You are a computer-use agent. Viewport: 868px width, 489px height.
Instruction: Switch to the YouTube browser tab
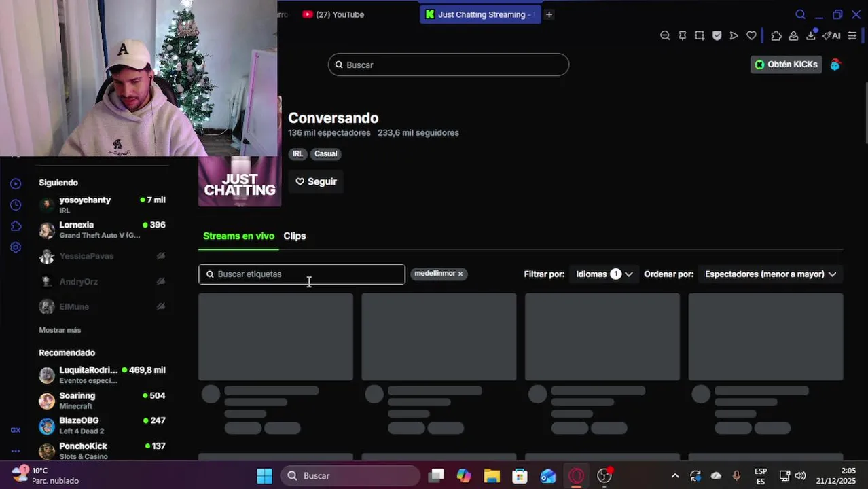click(x=333, y=14)
